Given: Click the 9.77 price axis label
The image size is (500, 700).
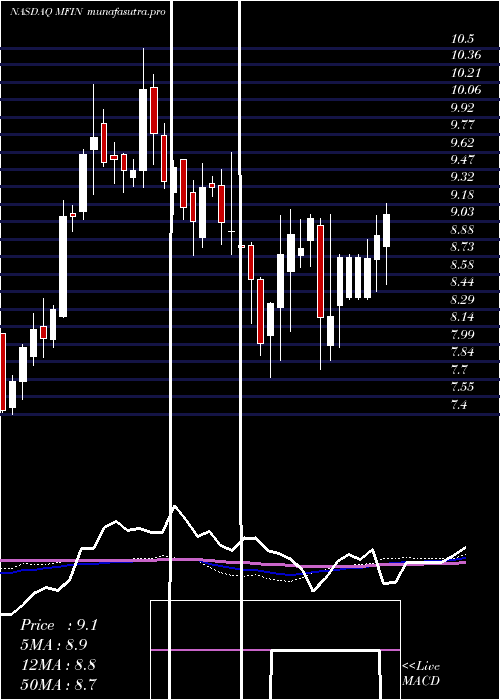Looking at the screenshot, I should (462, 125).
